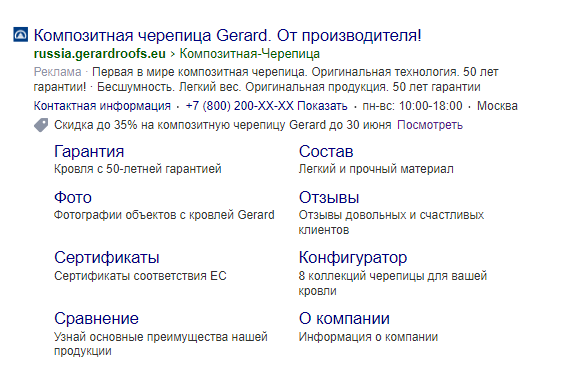
Task: Open the О компании sitelink
Action: (344, 318)
